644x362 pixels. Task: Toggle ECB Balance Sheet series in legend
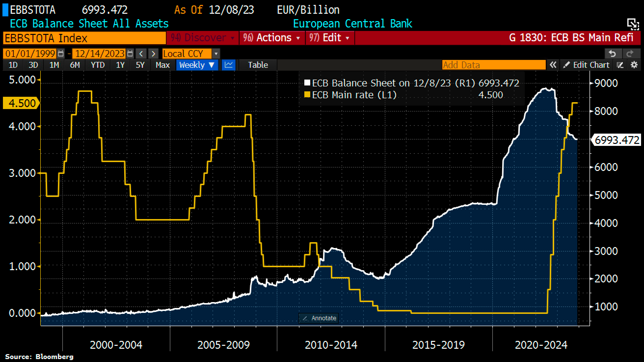(307, 83)
